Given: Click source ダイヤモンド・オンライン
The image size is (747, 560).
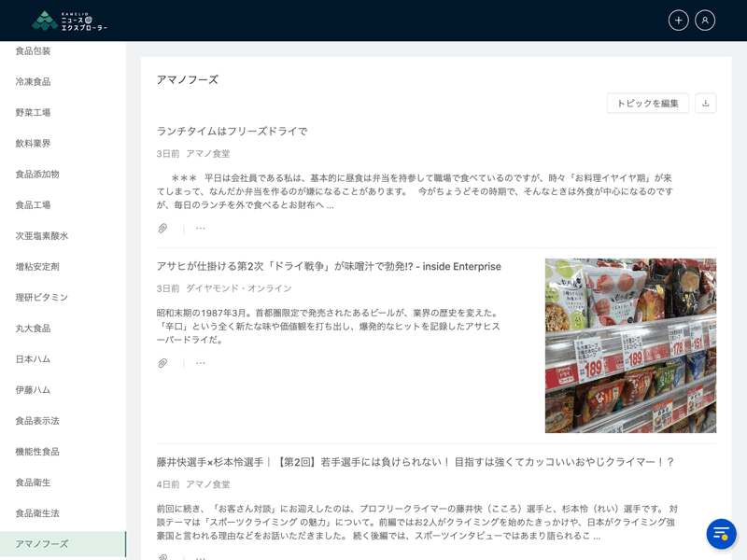Looking at the screenshot, I should (239, 288).
